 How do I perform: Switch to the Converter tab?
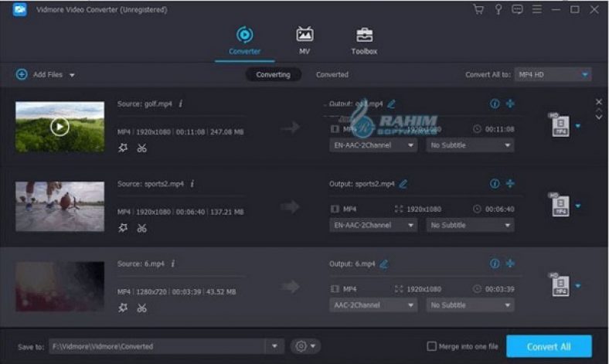click(244, 40)
